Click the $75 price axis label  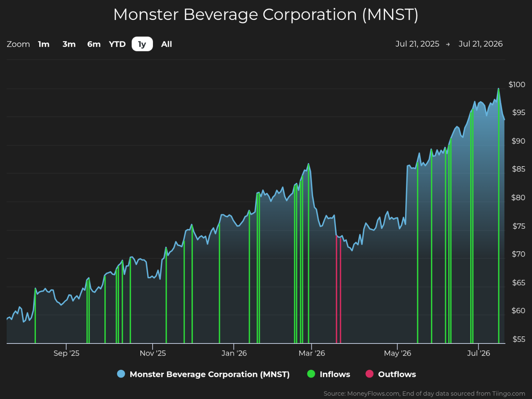point(519,226)
